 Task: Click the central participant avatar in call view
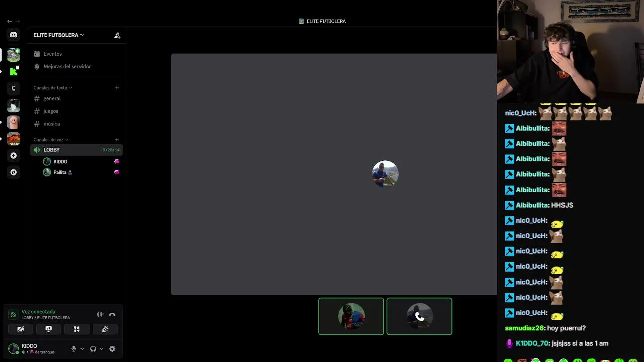[385, 174]
